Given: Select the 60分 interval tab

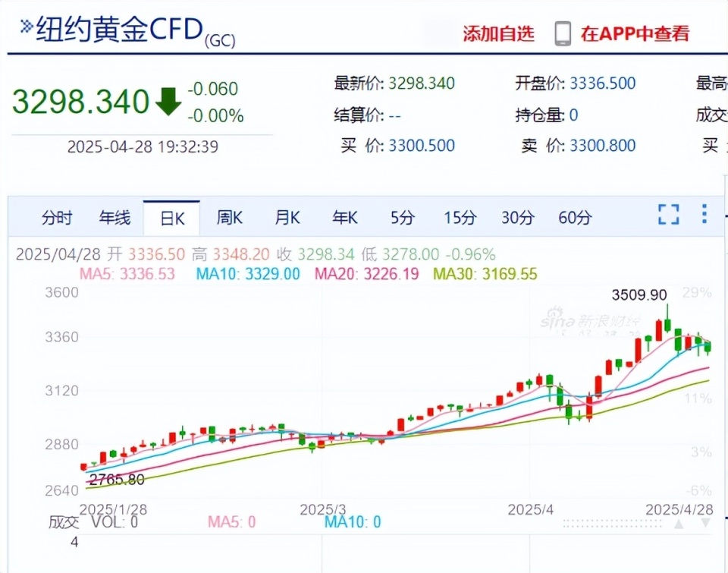Looking at the screenshot, I should tap(575, 218).
